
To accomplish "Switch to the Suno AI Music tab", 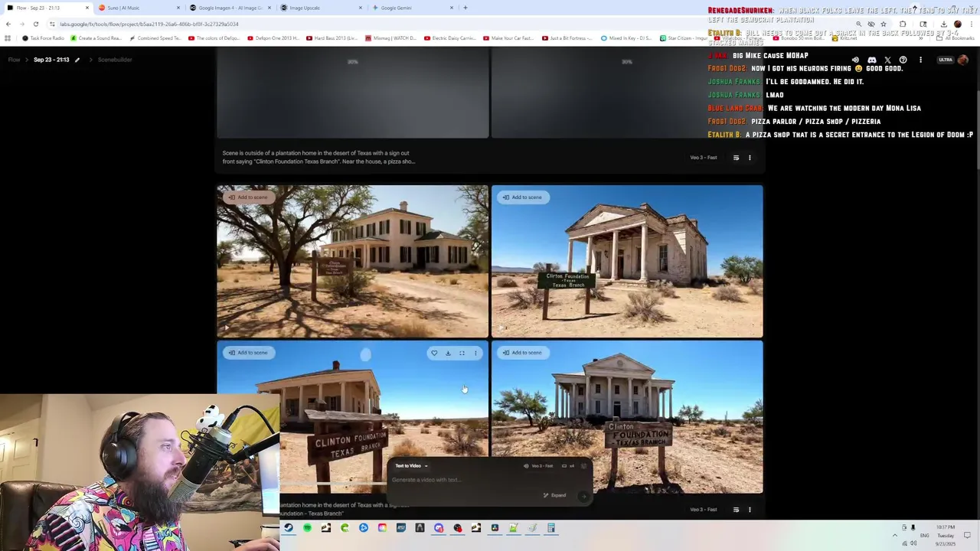I will coord(138,8).
